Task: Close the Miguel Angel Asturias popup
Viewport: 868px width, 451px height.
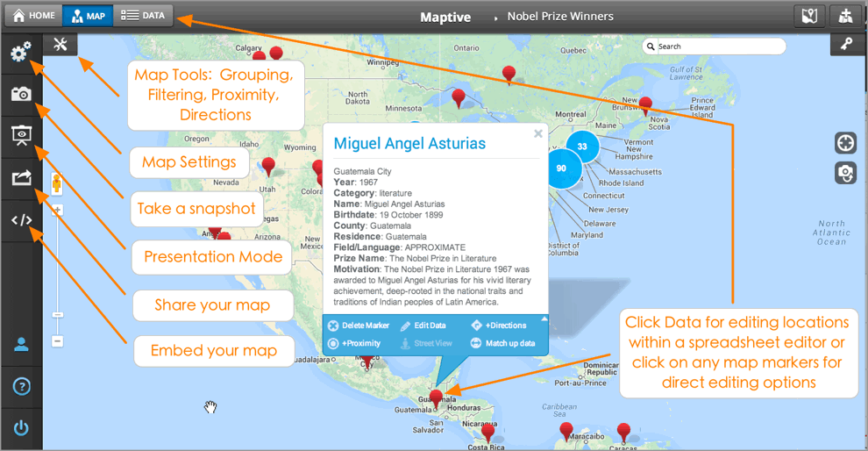Action: click(538, 133)
